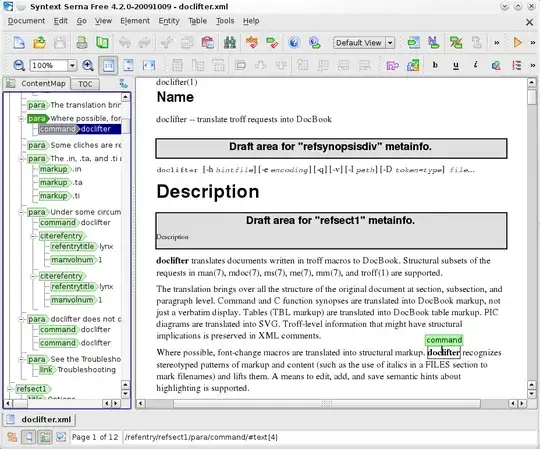This screenshot has width=540, height=449.
Task: Expand the hidden formatting toolbar items via chevron
Action: coord(532,65)
